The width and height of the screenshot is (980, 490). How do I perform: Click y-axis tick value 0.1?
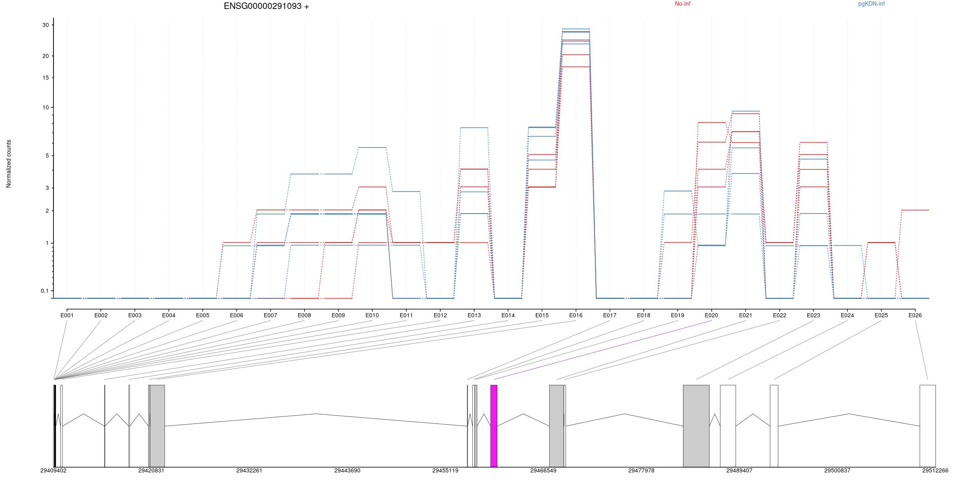[45, 291]
